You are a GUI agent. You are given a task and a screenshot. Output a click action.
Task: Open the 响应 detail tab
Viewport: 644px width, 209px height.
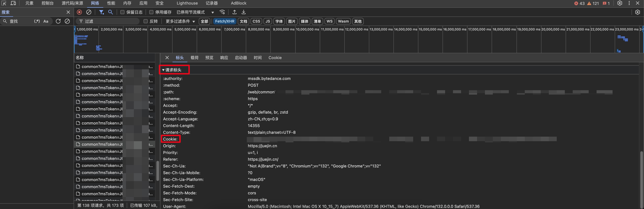pyautogui.click(x=224, y=58)
